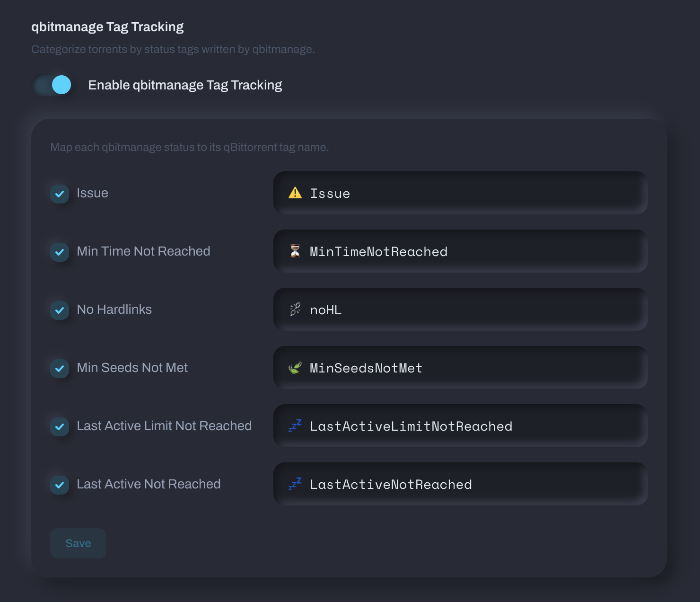Viewport: 700px width, 602px height.
Task: Click the broken link icon beside noHL
Action: coord(295,310)
